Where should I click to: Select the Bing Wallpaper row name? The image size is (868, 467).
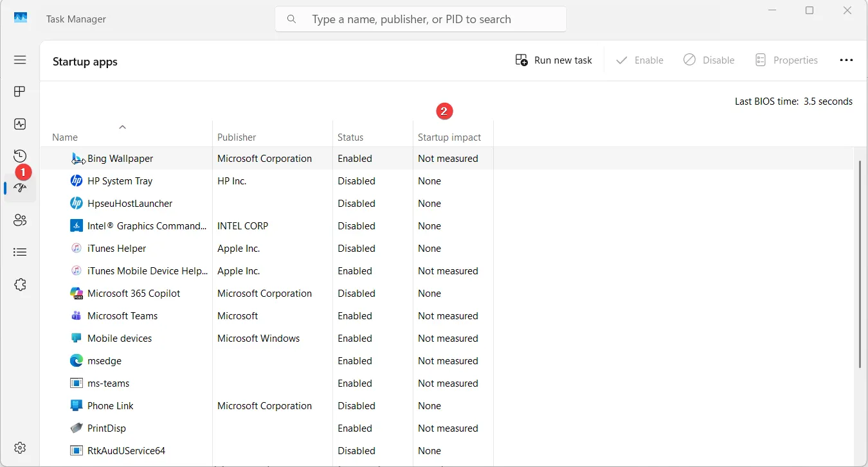click(120, 159)
